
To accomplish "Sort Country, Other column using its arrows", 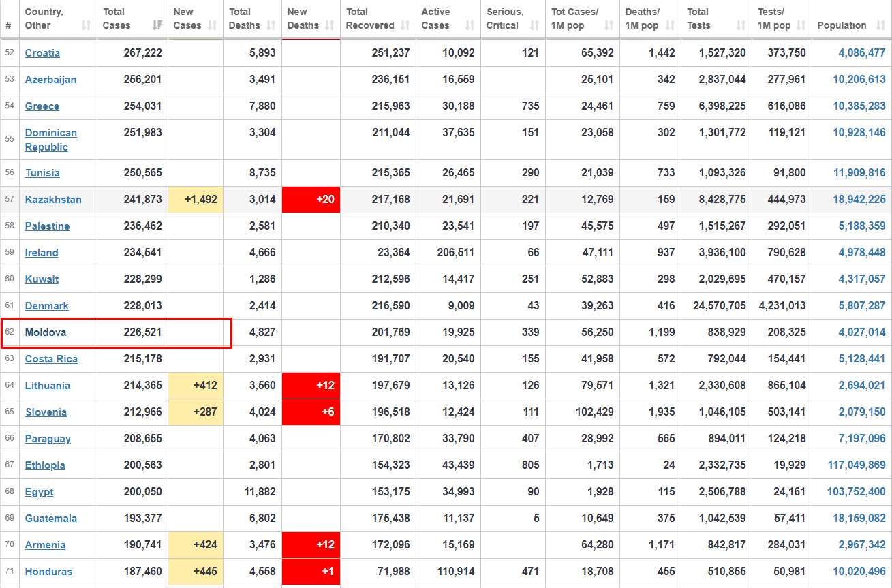I will [86, 26].
